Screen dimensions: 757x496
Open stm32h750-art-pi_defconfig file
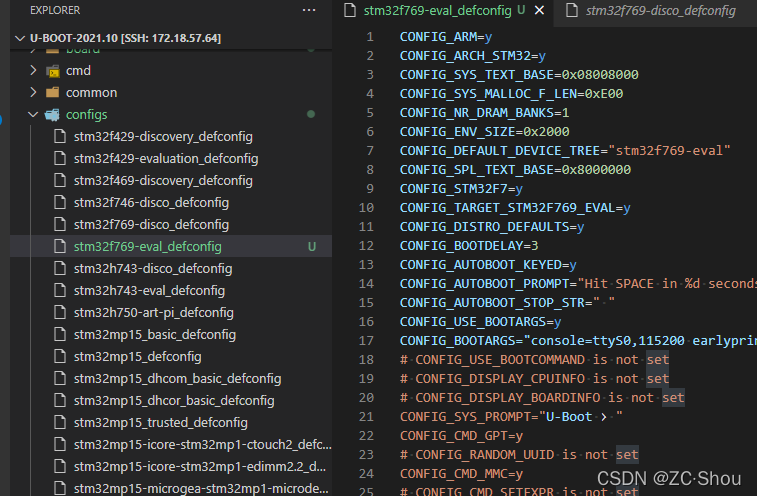[154, 312]
